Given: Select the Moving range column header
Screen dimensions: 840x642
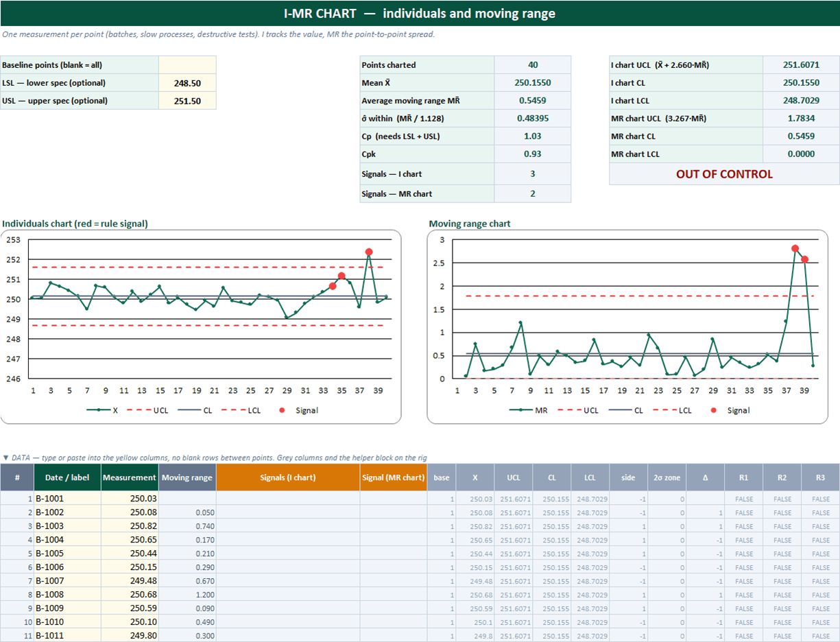Looking at the screenshot, I should click(x=187, y=477).
